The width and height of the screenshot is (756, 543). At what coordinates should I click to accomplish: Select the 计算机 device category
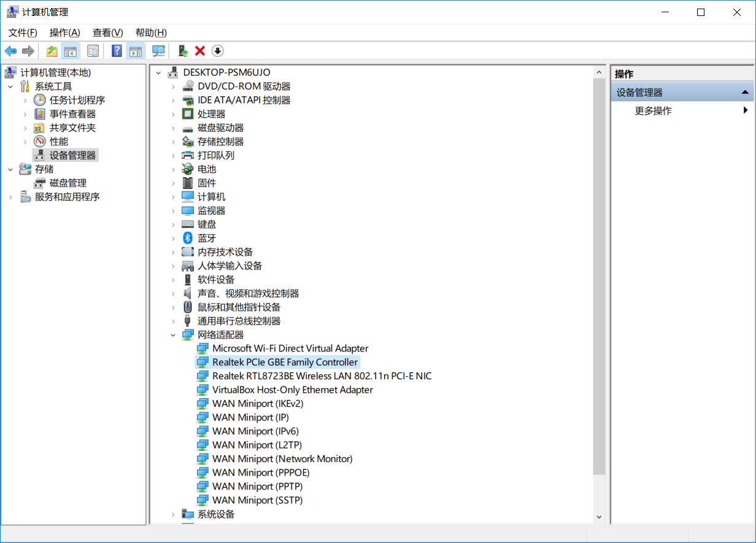[211, 196]
